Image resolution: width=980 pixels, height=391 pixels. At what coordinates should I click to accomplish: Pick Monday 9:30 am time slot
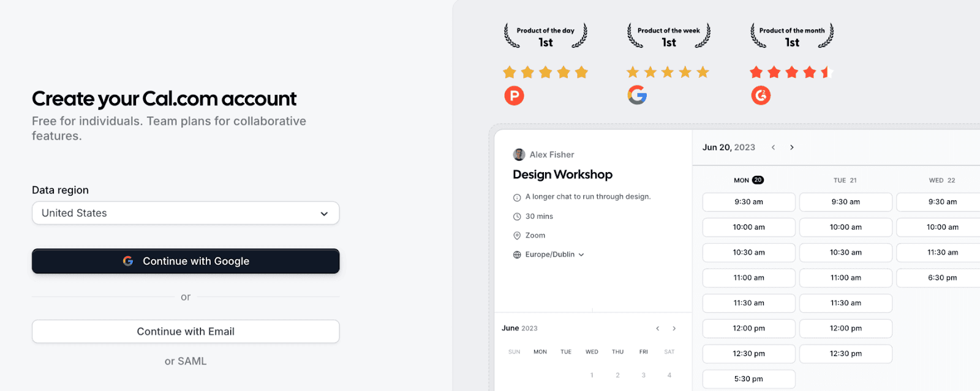[749, 202]
